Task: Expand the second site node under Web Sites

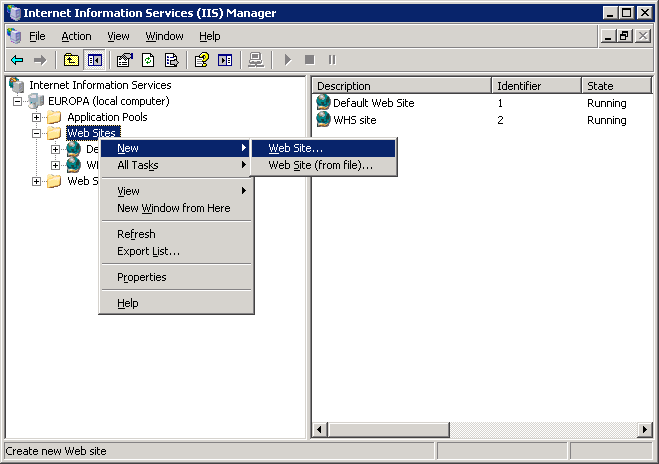Action: (55, 165)
